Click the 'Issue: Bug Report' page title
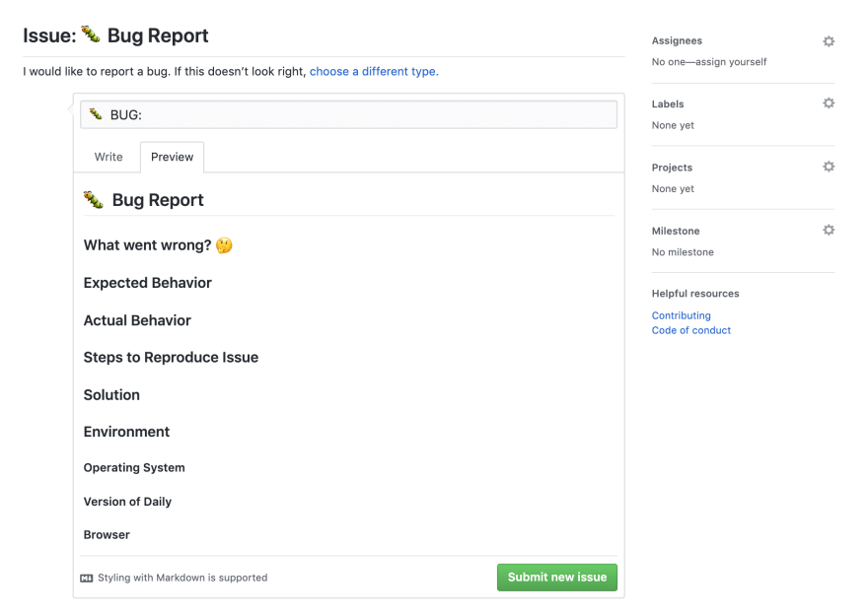 pyautogui.click(x=115, y=35)
